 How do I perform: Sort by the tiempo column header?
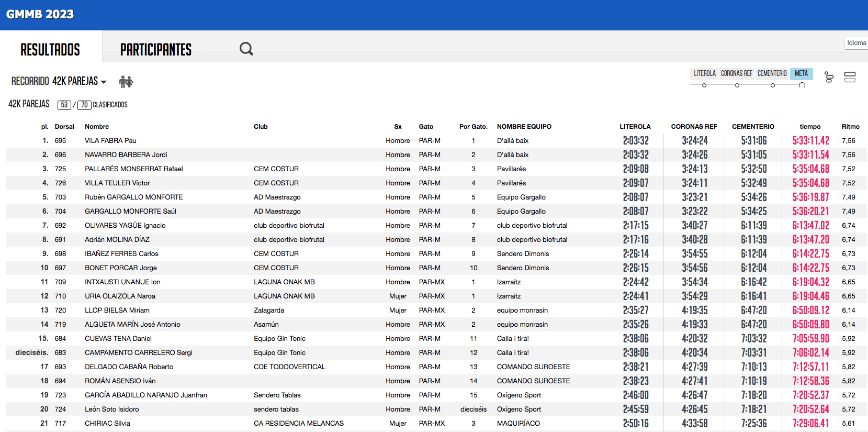810,127
